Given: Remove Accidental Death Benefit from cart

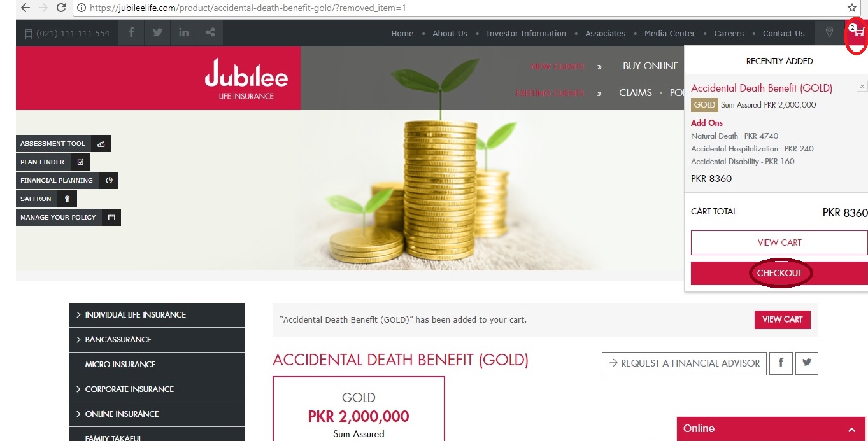Looking at the screenshot, I should [862, 87].
